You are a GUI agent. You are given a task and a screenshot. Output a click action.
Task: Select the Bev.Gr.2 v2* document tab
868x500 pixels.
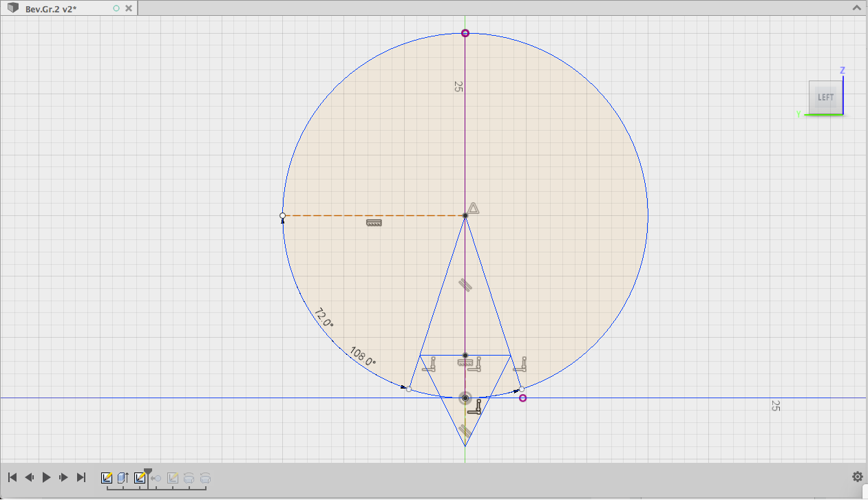coord(69,8)
